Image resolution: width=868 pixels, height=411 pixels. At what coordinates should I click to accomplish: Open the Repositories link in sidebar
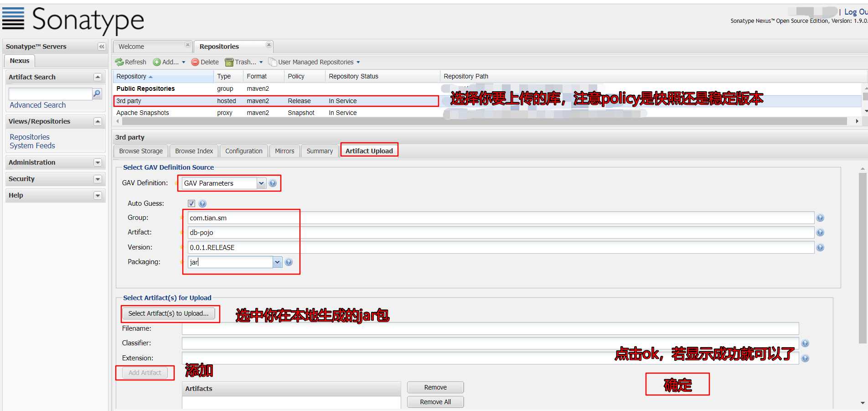[30, 137]
